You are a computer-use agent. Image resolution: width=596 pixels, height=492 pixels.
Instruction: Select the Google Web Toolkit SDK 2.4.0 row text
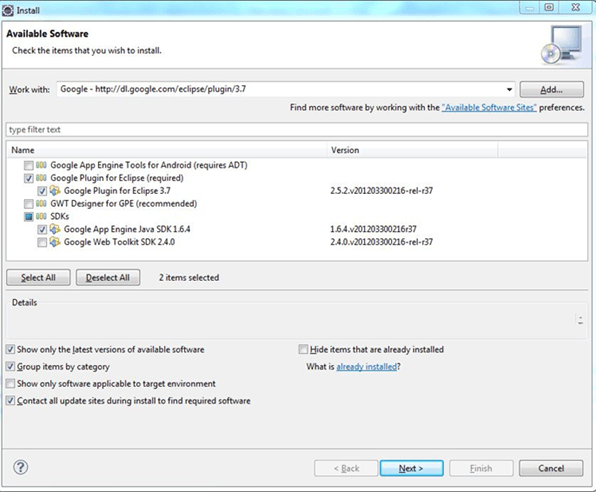tap(119, 242)
